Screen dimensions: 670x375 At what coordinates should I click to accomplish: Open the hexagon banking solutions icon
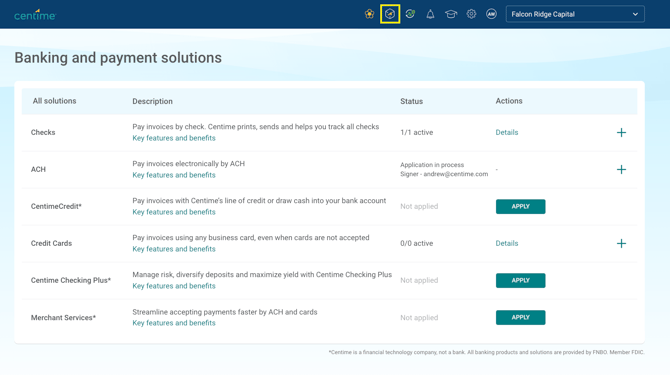point(390,14)
